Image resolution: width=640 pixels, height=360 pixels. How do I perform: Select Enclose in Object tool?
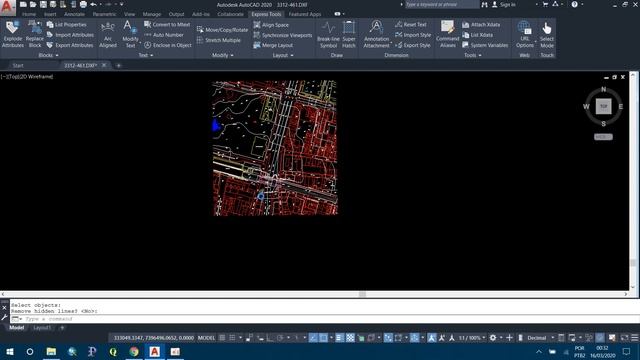[x=168, y=45]
